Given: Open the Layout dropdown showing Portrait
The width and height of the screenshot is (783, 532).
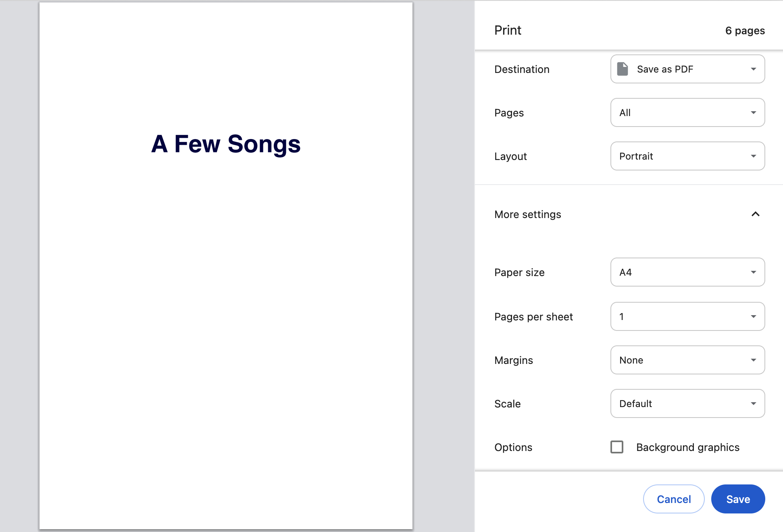Looking at the screenshot, I should 687,156.
